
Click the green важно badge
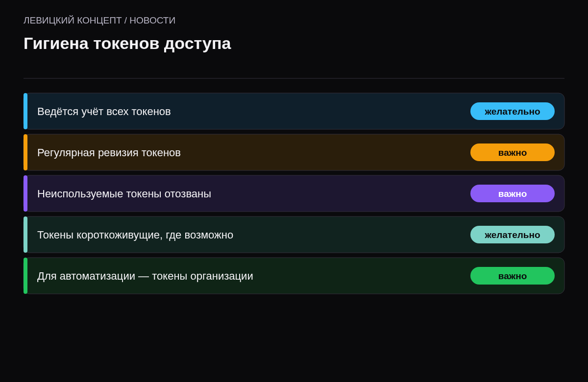click(x=513, y=276)
